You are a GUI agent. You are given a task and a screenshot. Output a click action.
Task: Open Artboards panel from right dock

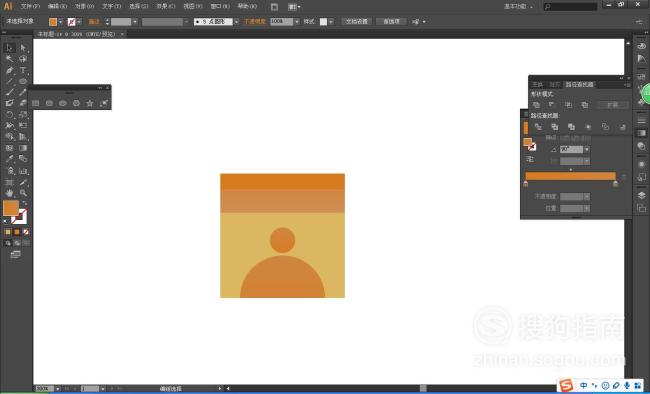coord(641,207)
